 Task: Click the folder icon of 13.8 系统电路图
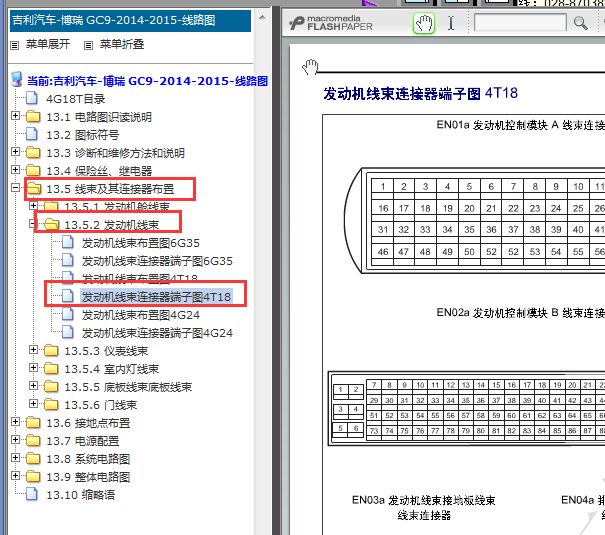coord(33,458)
